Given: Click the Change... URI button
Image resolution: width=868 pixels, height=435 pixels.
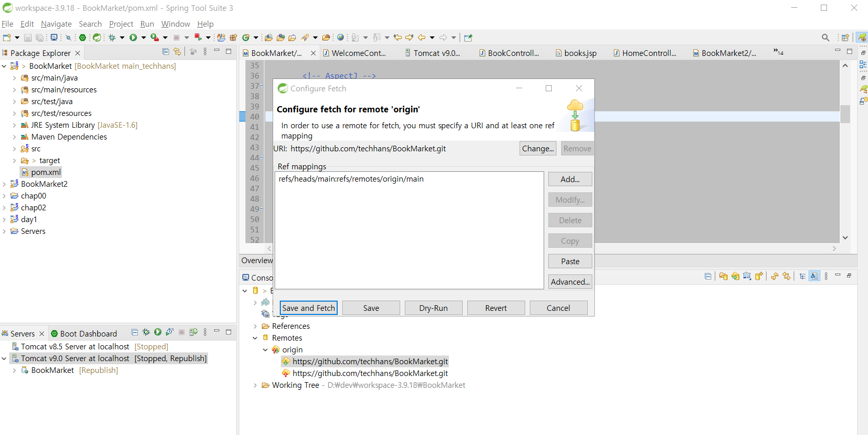Looking at the screenshot, I should coord(538,148).
